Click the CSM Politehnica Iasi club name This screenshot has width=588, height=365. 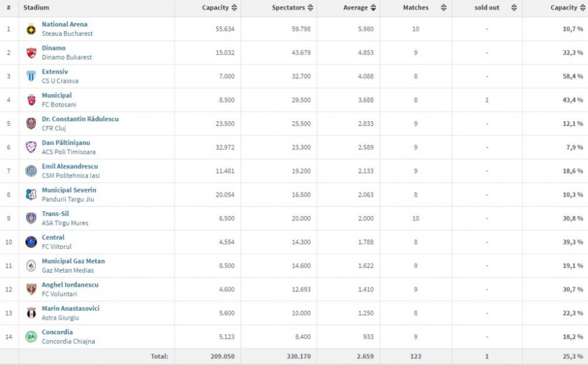71,176
